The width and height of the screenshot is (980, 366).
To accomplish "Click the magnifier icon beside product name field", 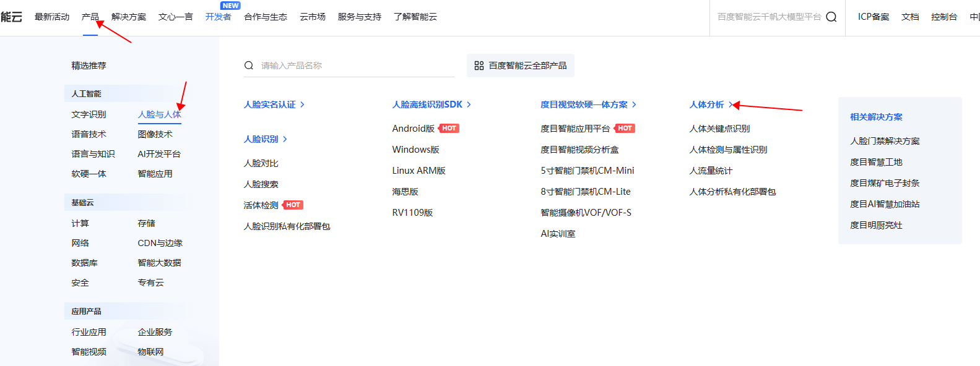I will [249, 66].
